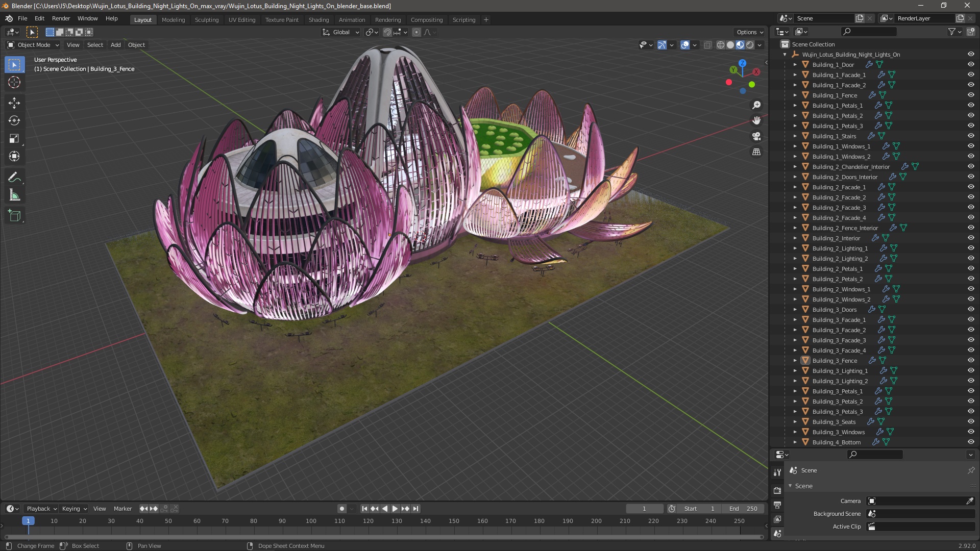Hide Building_1_Door with eye icon
980x551 pixels.
pos(971,65)
